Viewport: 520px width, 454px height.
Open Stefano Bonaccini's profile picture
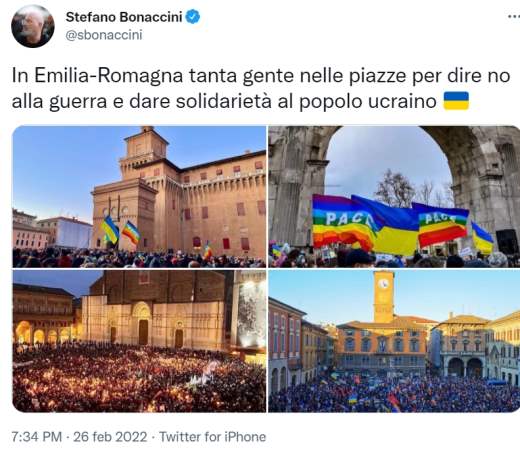click(33, 26)
